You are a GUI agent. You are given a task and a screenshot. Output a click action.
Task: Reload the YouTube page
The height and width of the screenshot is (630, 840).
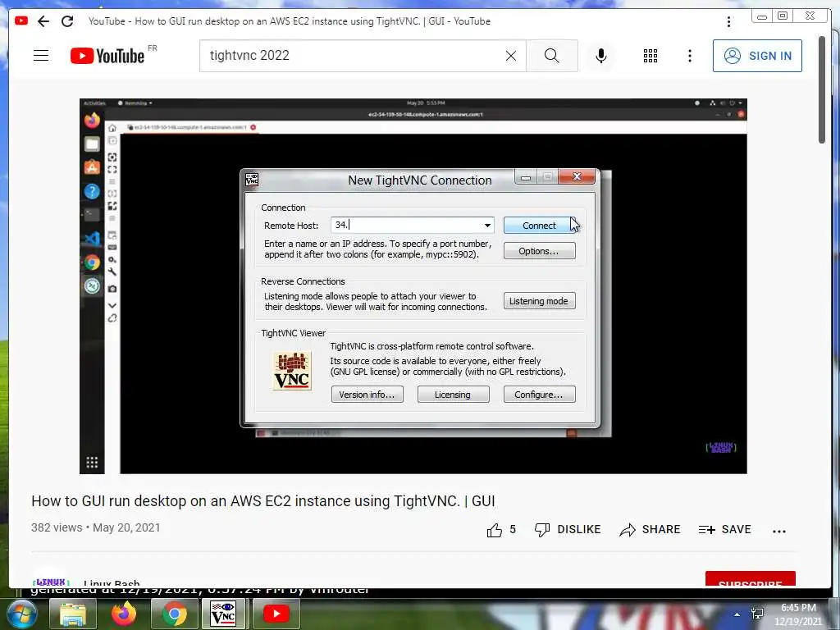(67, 21)
